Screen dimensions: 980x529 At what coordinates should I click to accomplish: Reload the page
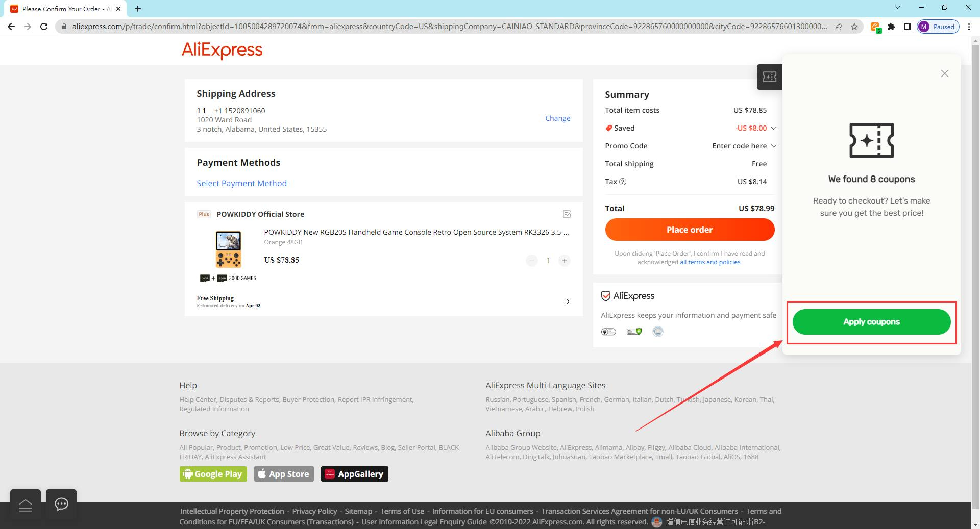coord(44,27)
